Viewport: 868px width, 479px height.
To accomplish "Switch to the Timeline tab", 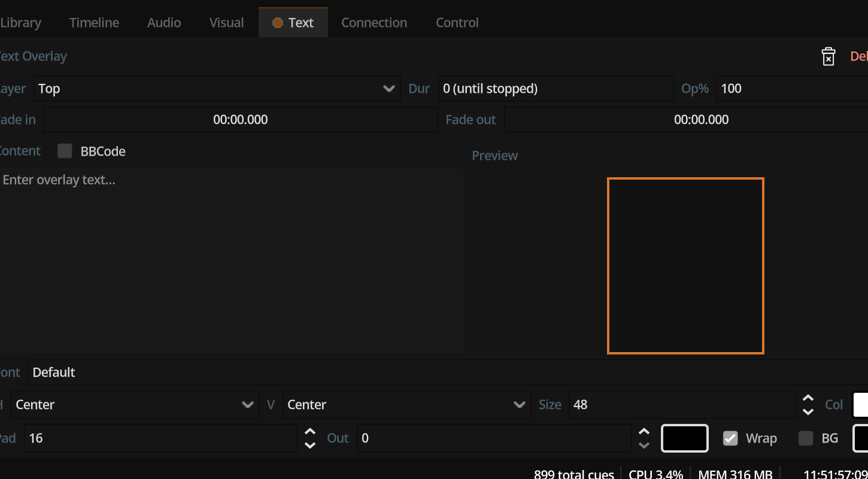I will (94, 23).
